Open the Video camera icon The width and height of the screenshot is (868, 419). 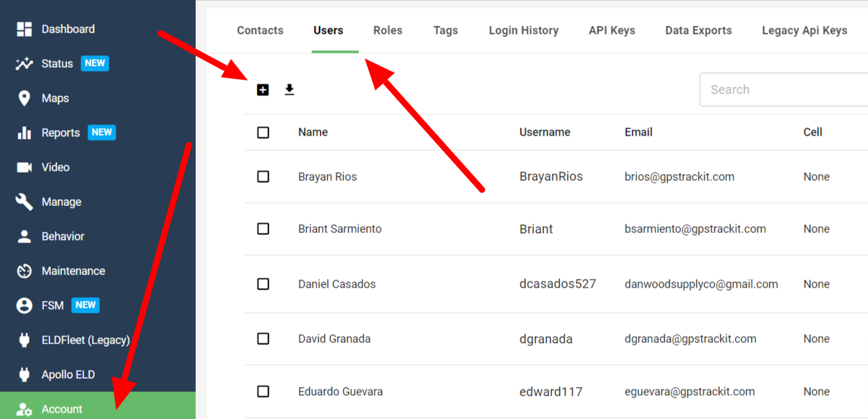[24, 167]
